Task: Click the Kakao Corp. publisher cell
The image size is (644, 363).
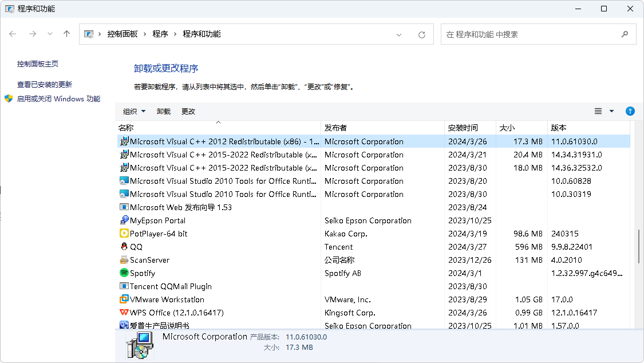Action: pyautogui.click(x=346, y=234)
